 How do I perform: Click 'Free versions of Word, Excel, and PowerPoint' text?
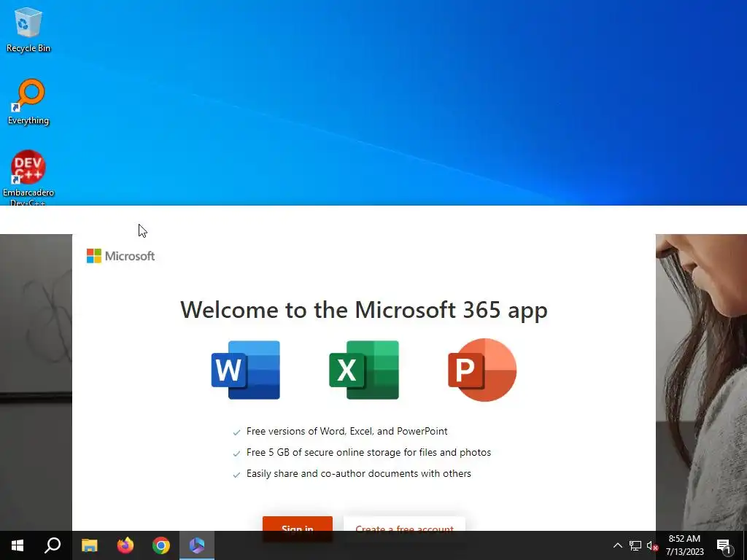pyautogui.click(x=347, y=432)
